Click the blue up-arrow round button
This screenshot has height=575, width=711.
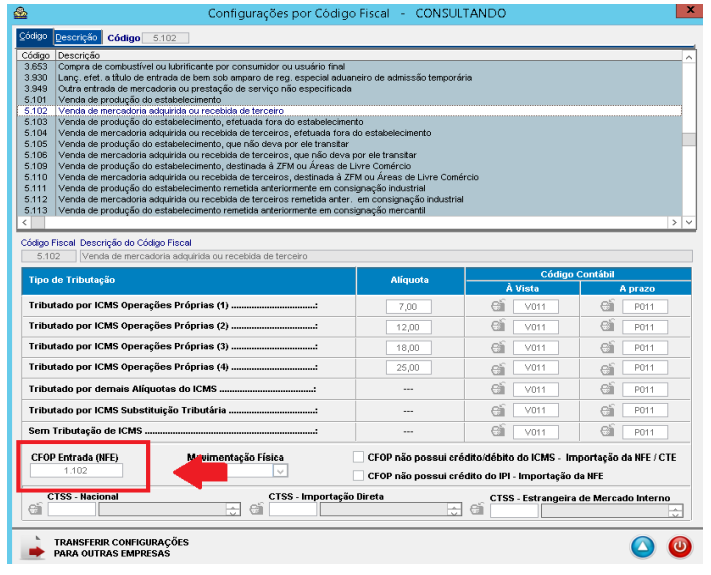pyautogui.click(x=643, y=547)
